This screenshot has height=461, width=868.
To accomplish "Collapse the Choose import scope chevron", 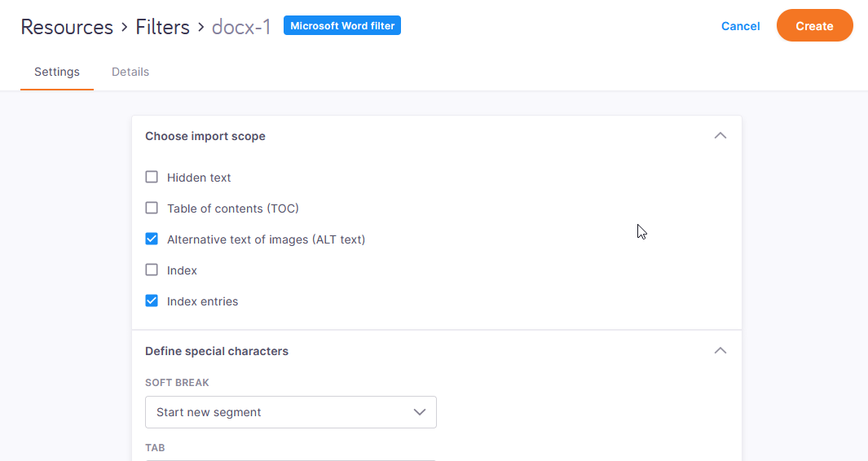I will (x=720, y=136).
